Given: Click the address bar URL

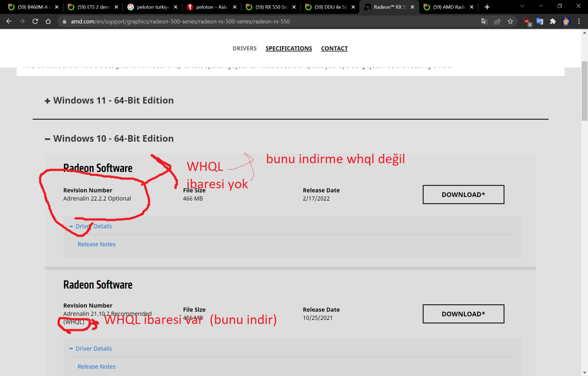Looking at the screenshot, I should tap(180, 21).
